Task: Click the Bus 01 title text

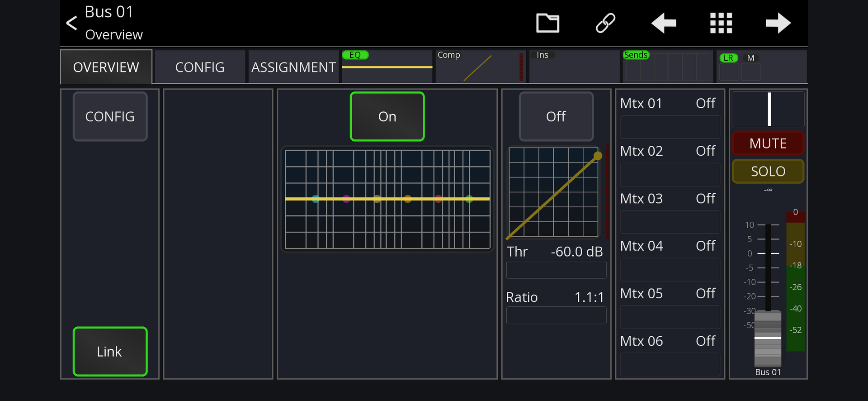Action: (109, 12)
